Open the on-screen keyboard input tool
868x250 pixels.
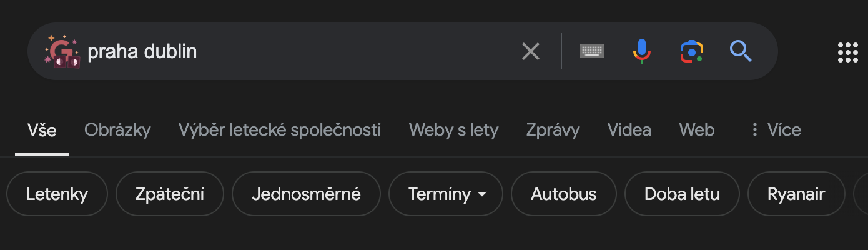[591, 51]
